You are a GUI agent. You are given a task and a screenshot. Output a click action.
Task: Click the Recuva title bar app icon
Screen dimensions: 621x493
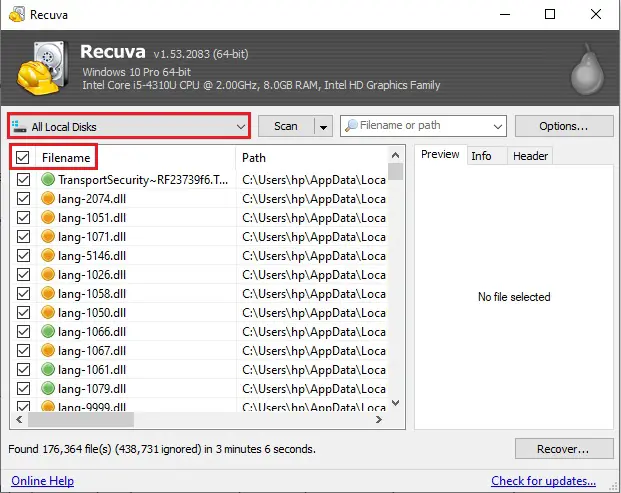pyautogui.click(x=17, y=15)
